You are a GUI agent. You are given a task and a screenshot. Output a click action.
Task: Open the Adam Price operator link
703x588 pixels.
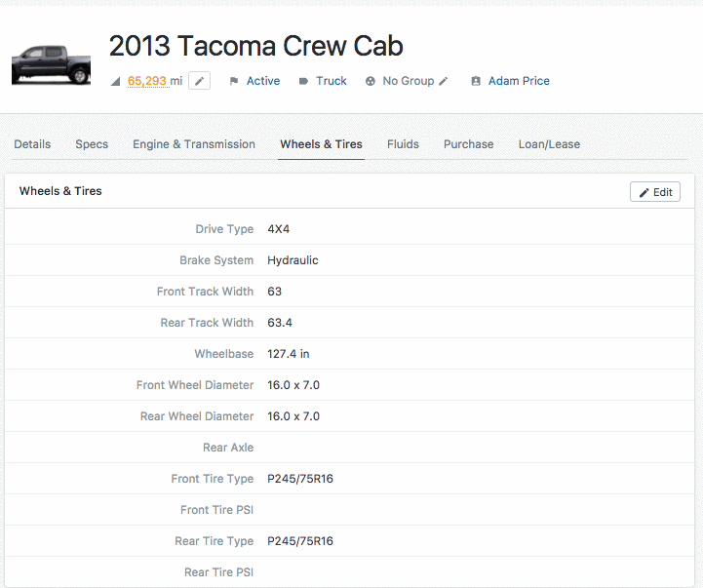[x=519, y=81]
